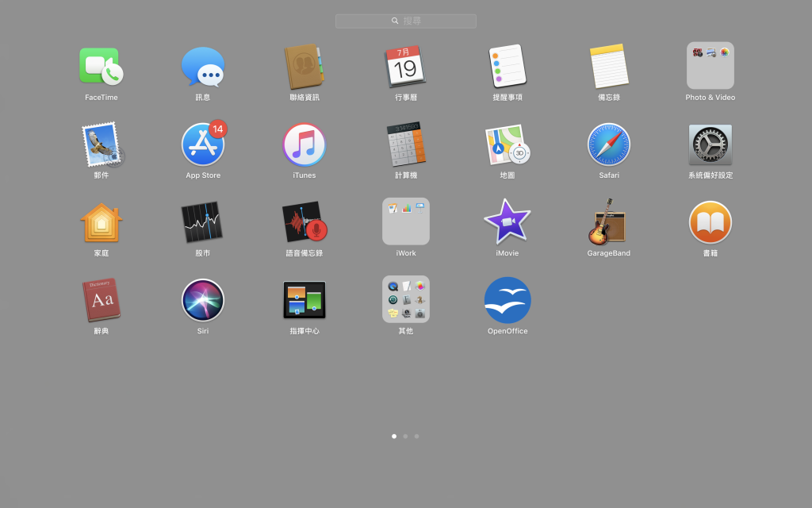This screenshot has width=812, height=508.
Task: Launch the 訊息 Messages app
Action: click(203, 67)
